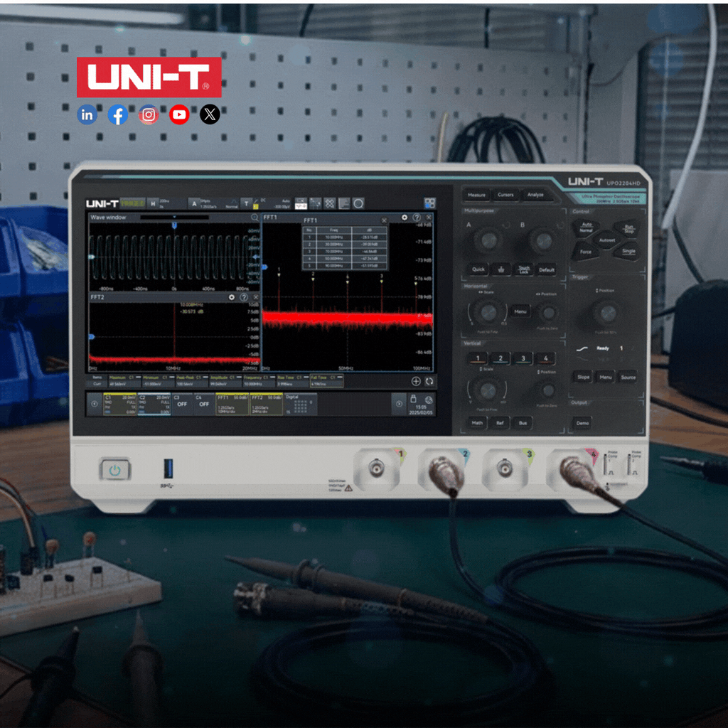Open the Digital channels tile
Screen dimensions: 728x728
[301, 404]
